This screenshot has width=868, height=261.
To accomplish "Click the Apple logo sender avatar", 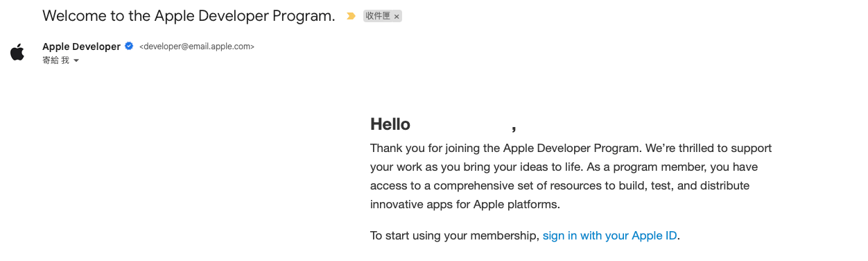I will click(x=17, y=52).
